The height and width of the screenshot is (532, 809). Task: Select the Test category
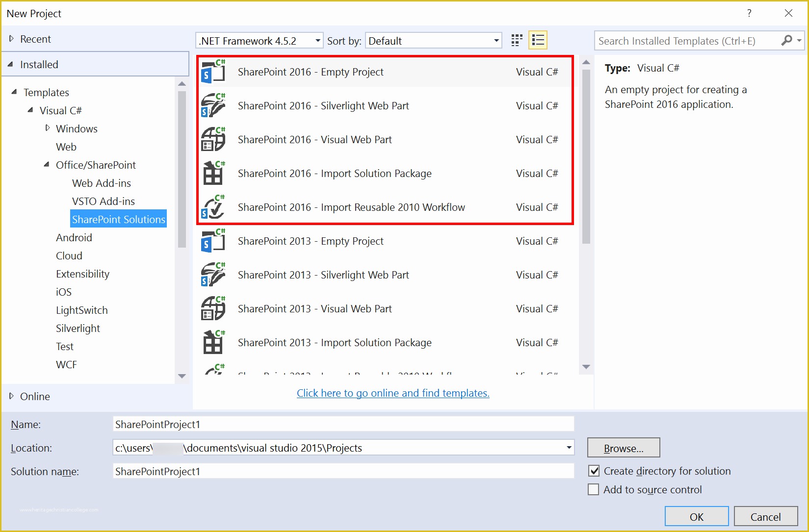65,346
